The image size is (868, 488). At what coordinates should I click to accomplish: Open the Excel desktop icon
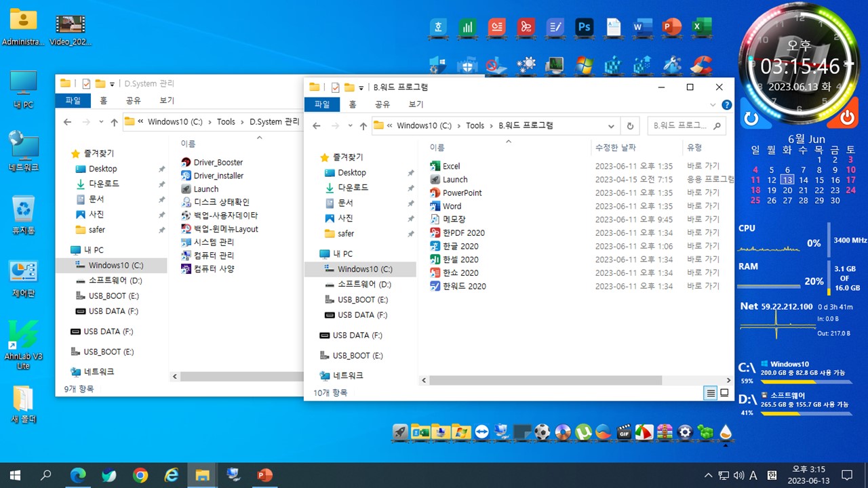[701, 27]
